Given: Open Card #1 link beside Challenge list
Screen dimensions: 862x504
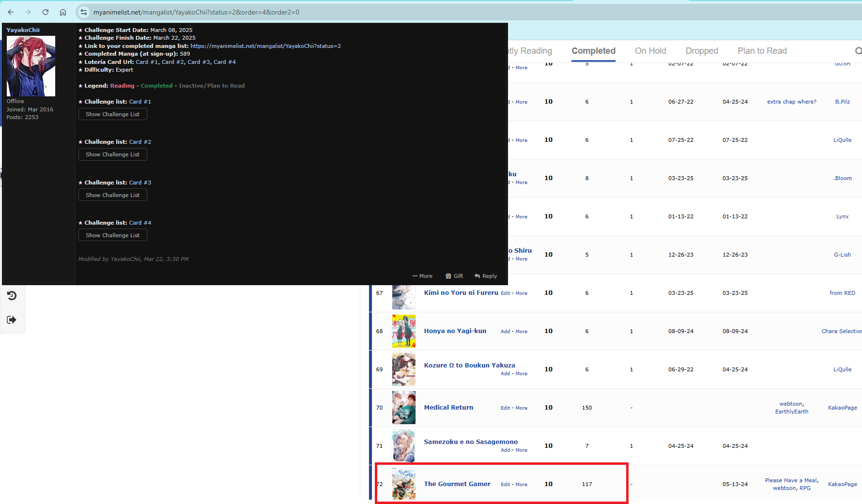Looking at the screenshot, I should [140, 102].
